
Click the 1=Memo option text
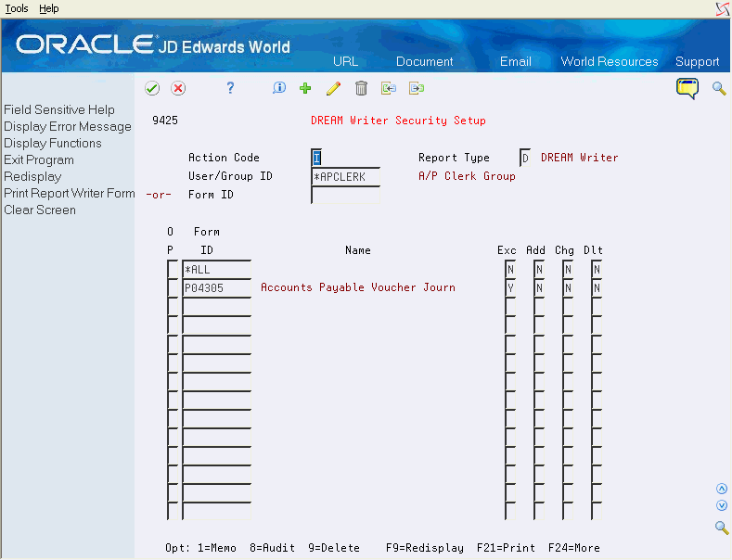[216, 548]
